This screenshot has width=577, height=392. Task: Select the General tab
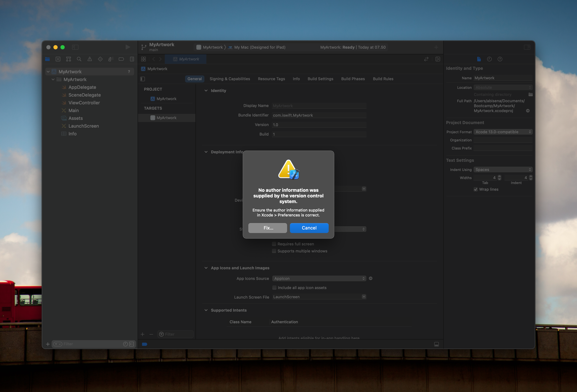pos(195,79)
